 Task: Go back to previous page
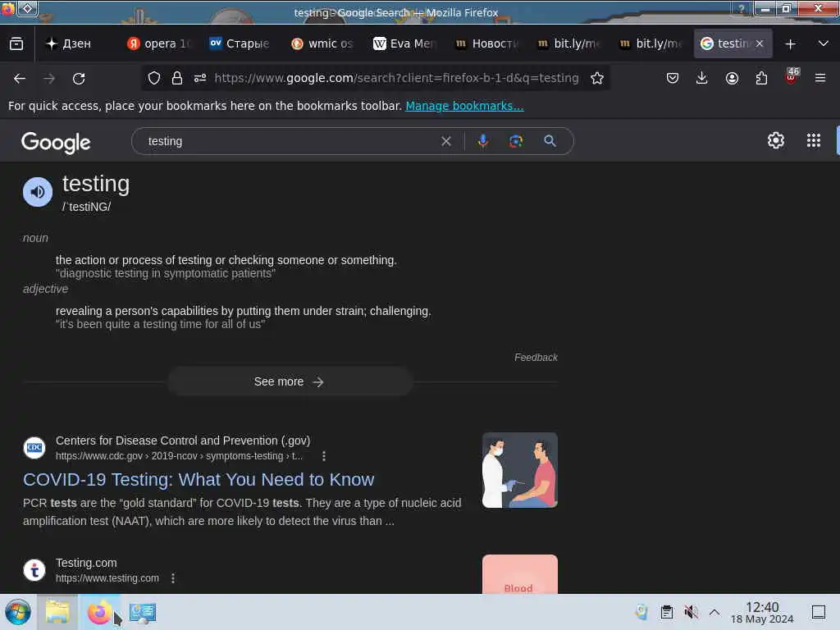(20, 79)
